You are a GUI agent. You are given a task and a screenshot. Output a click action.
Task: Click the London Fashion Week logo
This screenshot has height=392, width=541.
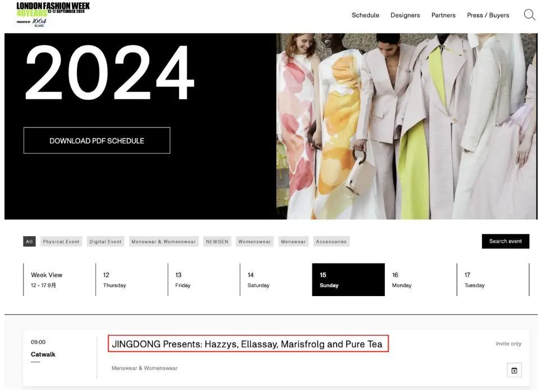tap(53, 14)
